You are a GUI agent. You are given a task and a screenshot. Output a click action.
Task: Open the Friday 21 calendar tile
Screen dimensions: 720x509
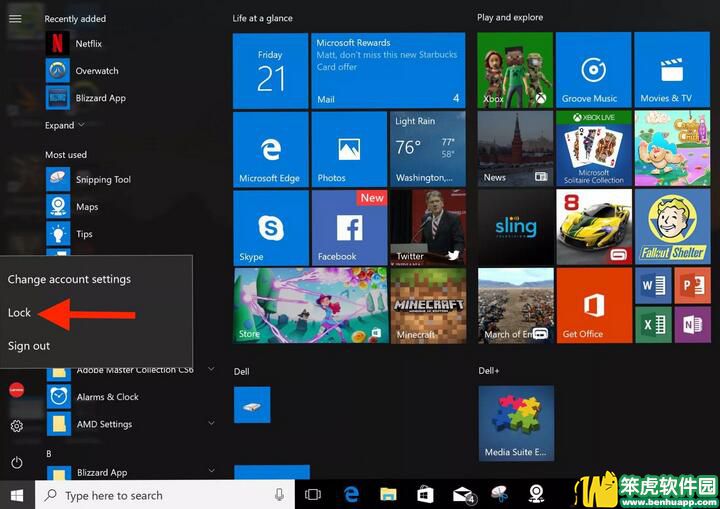click(x=270, y=71)
